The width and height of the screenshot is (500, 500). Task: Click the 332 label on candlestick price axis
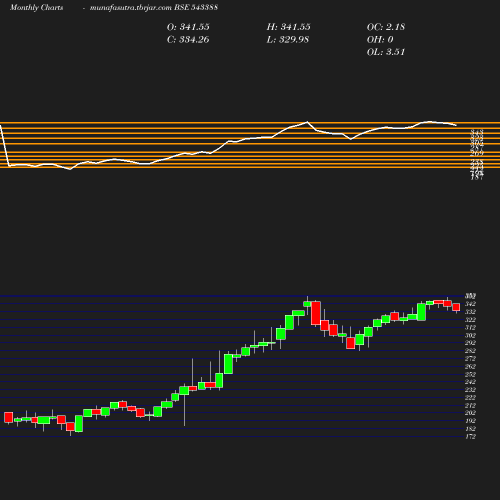coord(470,312)
